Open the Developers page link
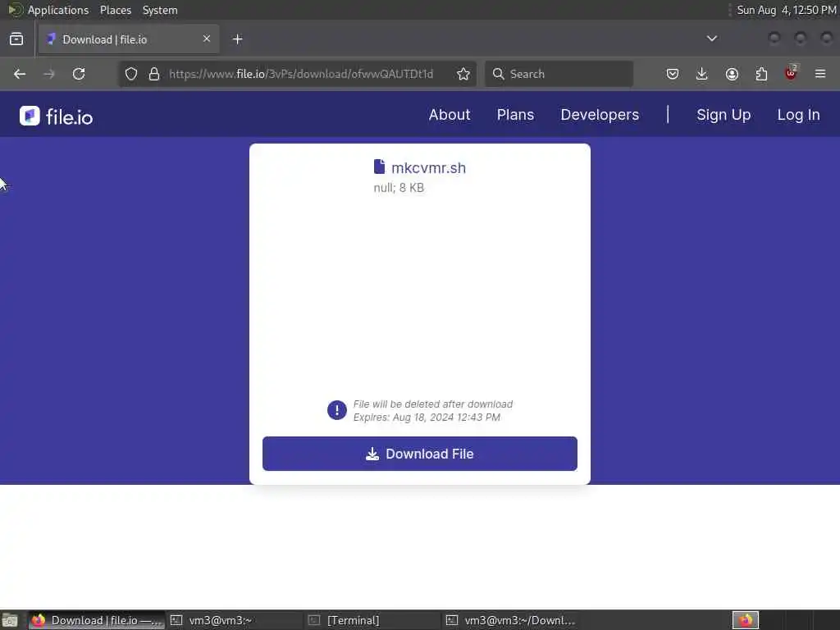The height and width of the screenshot is (630, 840). [600, 115]
